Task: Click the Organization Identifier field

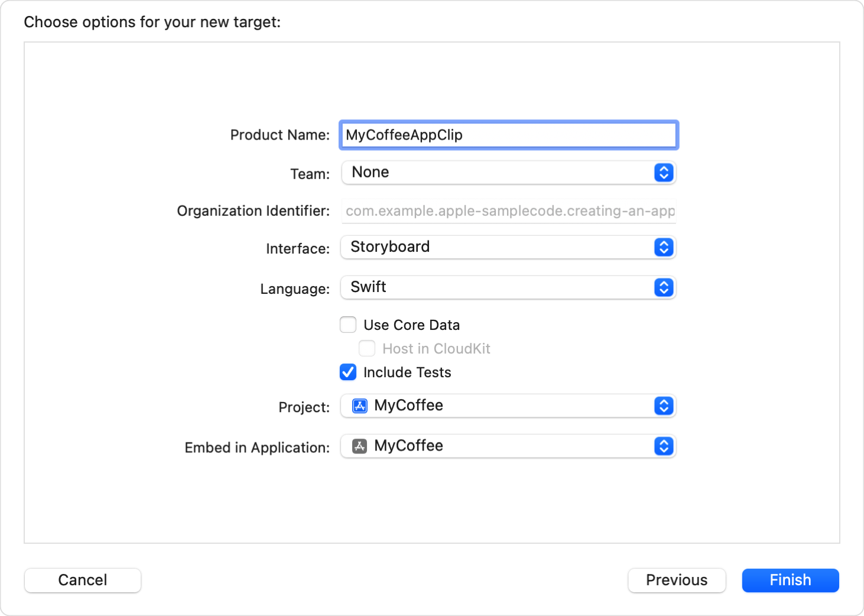Action: [508, 211]
